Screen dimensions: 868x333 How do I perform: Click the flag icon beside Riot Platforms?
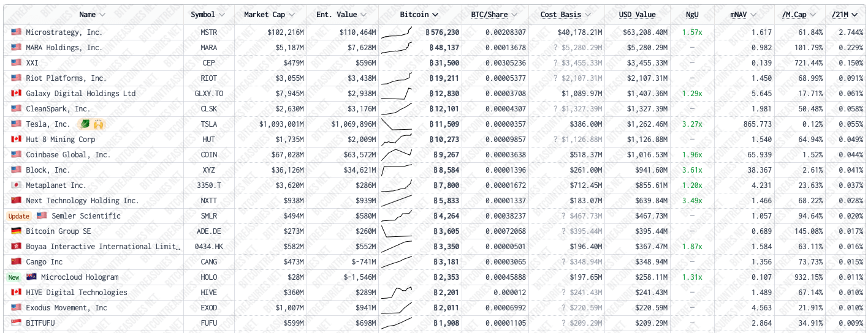point(16,78)
